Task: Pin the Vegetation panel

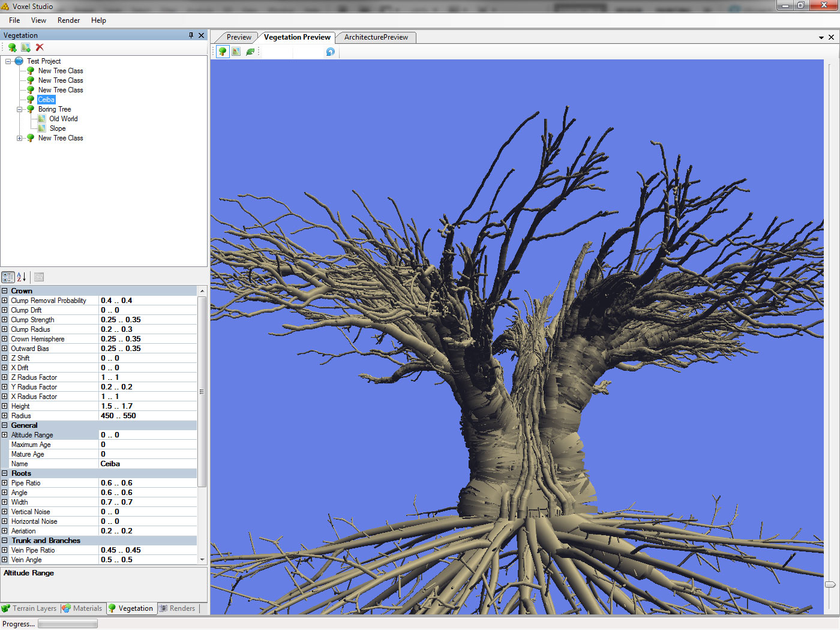Action: click(x=192, y=35)
